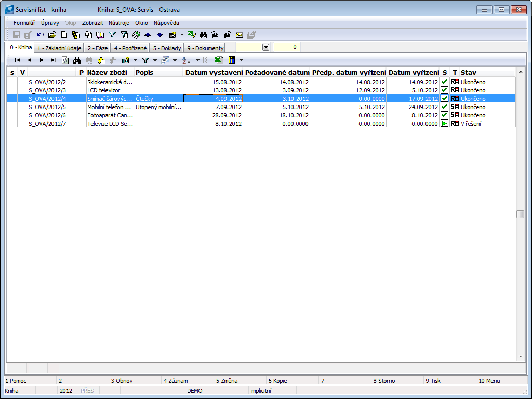Viewport: 532px width, 399px height.
Task: Open the Formulář menu
Action: point(24,23)
